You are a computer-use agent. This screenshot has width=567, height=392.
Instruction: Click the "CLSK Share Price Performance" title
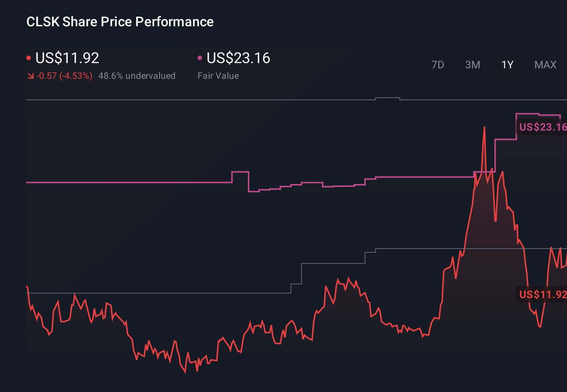click(120, 22)
